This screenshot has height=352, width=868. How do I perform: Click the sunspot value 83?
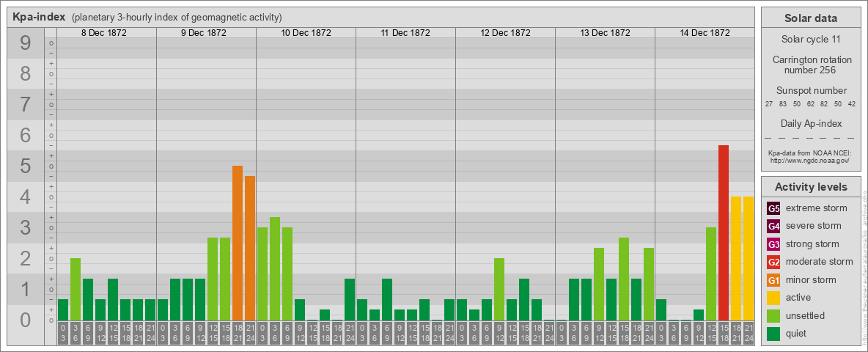(x=783, y=104)
